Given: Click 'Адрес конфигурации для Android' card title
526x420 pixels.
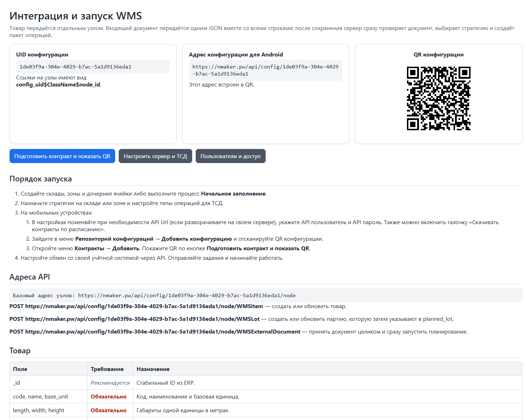Looking at the screenshot, I should coord(236,54).
